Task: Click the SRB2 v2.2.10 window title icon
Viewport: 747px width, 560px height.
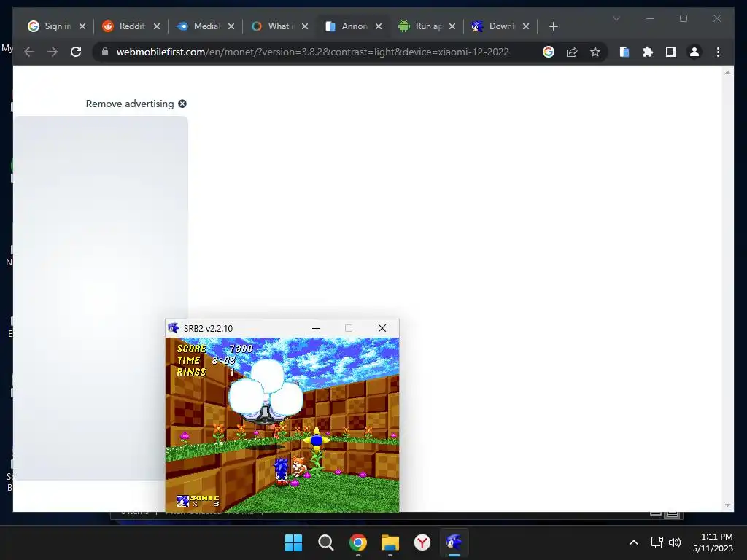Action: click(x=174, y=328)
